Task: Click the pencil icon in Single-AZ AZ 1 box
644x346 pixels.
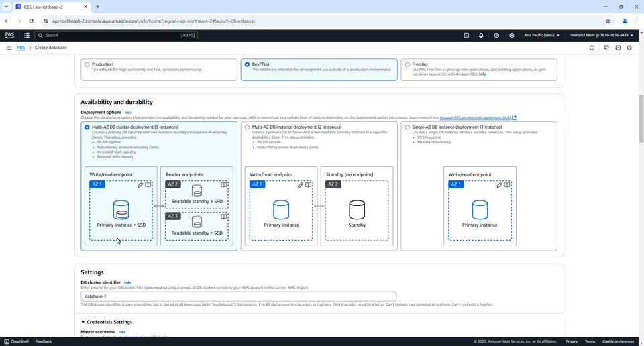Action: point(499,185)
